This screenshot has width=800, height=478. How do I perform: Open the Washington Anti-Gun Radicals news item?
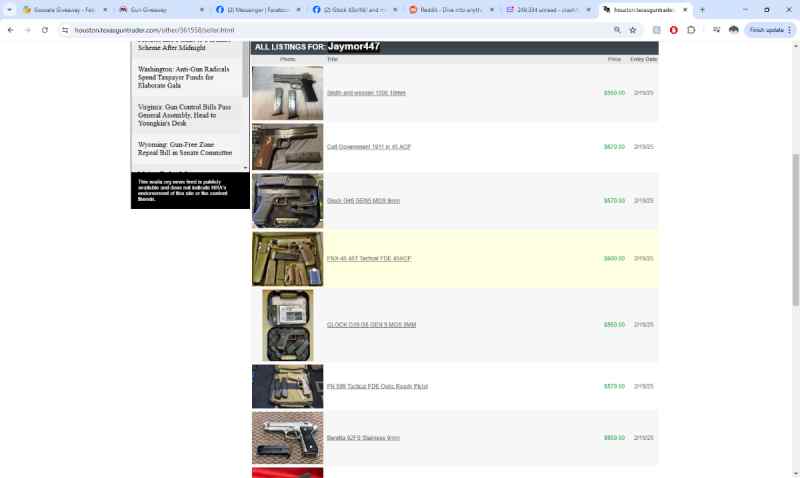pyautogui.click(x=184, y=77)
